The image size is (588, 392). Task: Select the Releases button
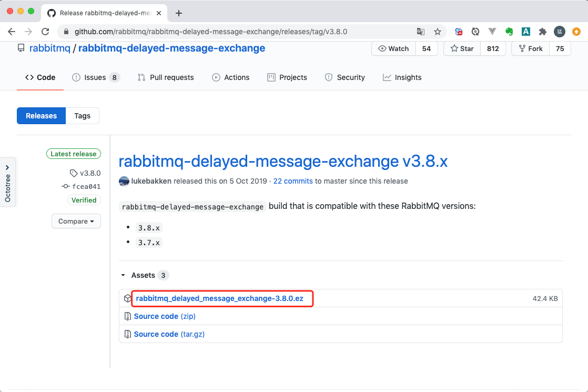tap(41, 116)
